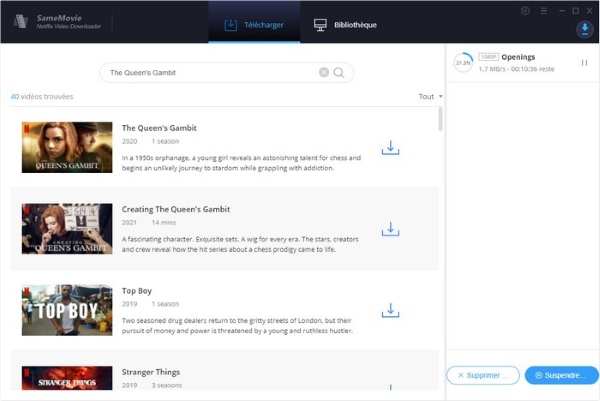Switch to the Bibliothèque tab
The width and height of the screenshot is (600, 401).
pos(345,25)
